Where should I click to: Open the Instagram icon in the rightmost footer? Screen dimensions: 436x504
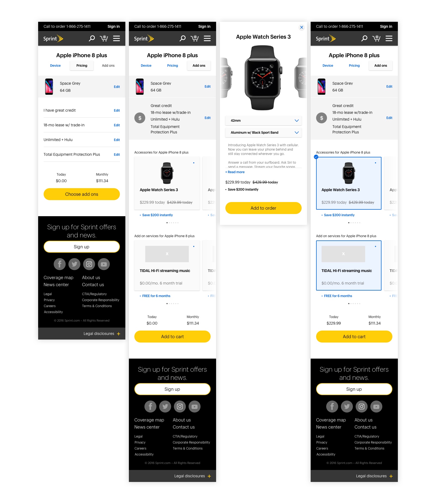[x=362, y=407]
